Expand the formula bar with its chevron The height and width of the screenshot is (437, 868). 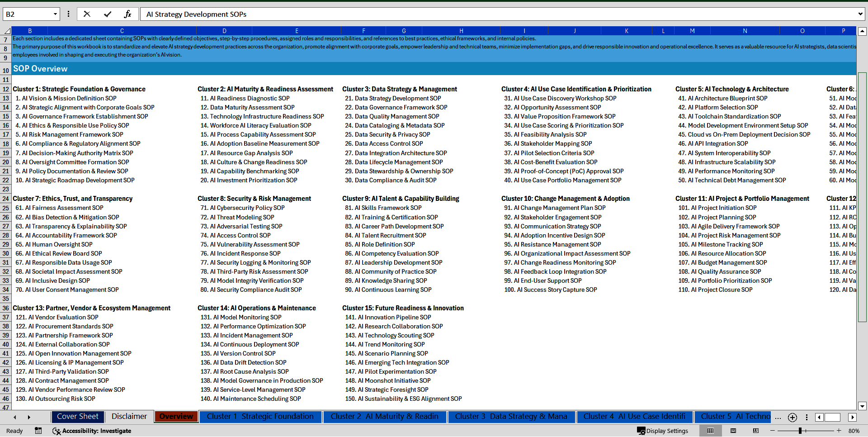point(861,14)
